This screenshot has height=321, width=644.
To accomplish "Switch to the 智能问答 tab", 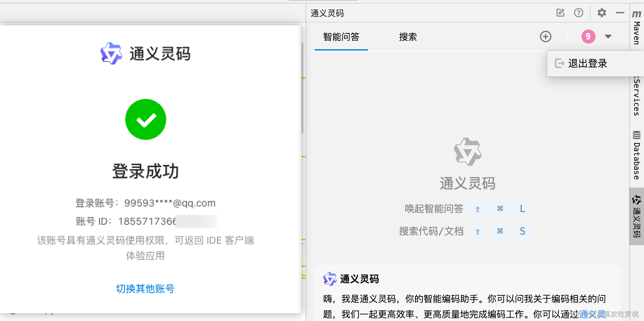I will [341, 37].
